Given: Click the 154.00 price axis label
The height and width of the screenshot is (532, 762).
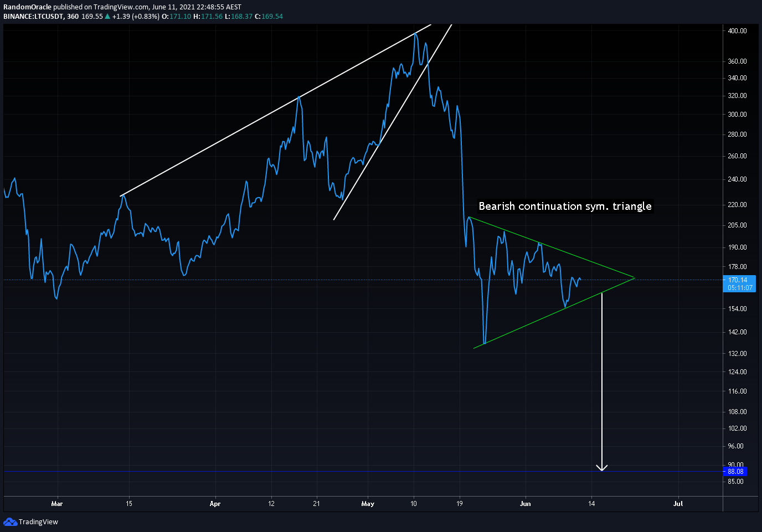Looking at the screenshot, I should [737, 309].
